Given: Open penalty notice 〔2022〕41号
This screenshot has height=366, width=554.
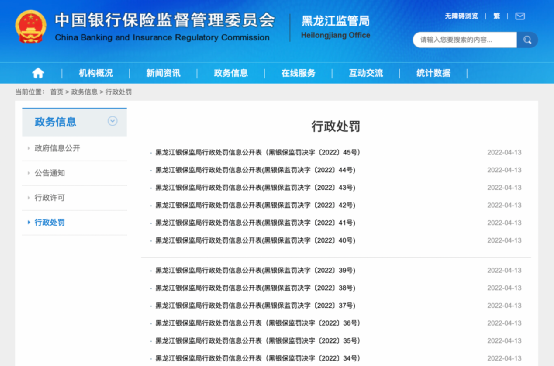Looking at the screenshot, I should [255, 223].
